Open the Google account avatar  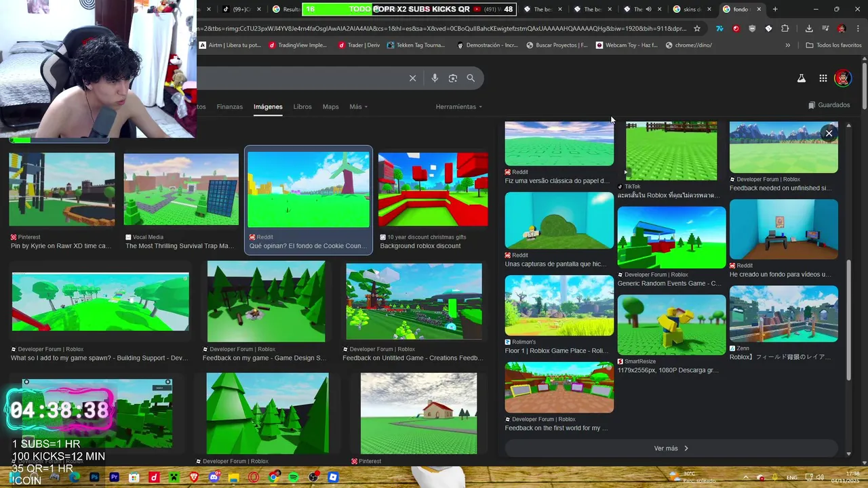click(842, 78)
